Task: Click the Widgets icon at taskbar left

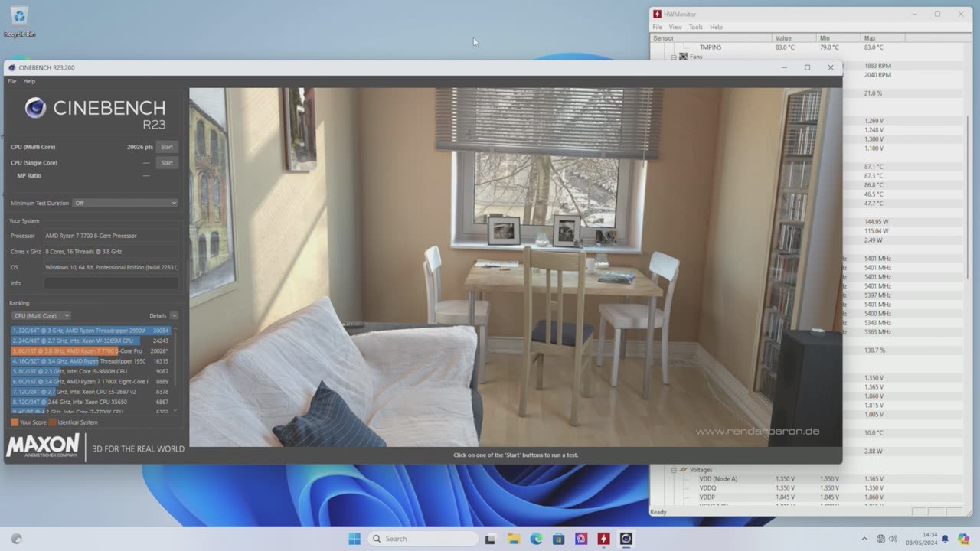Action: [x=16, y=539]
